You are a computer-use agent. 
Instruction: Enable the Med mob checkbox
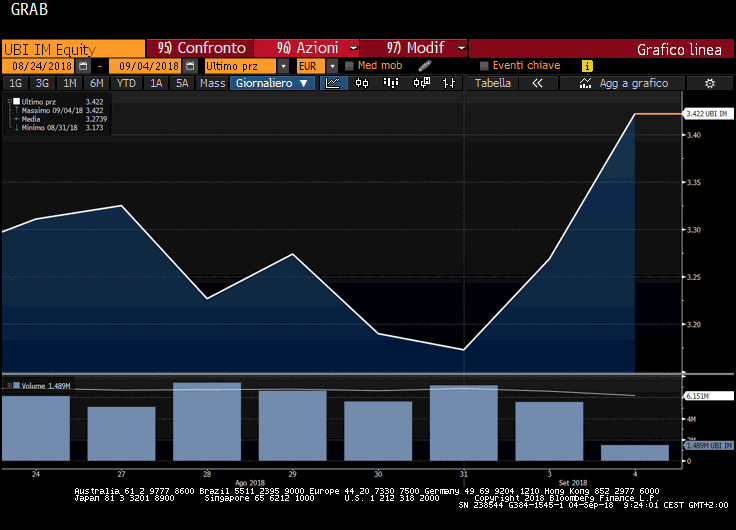(x=348, y=66)
